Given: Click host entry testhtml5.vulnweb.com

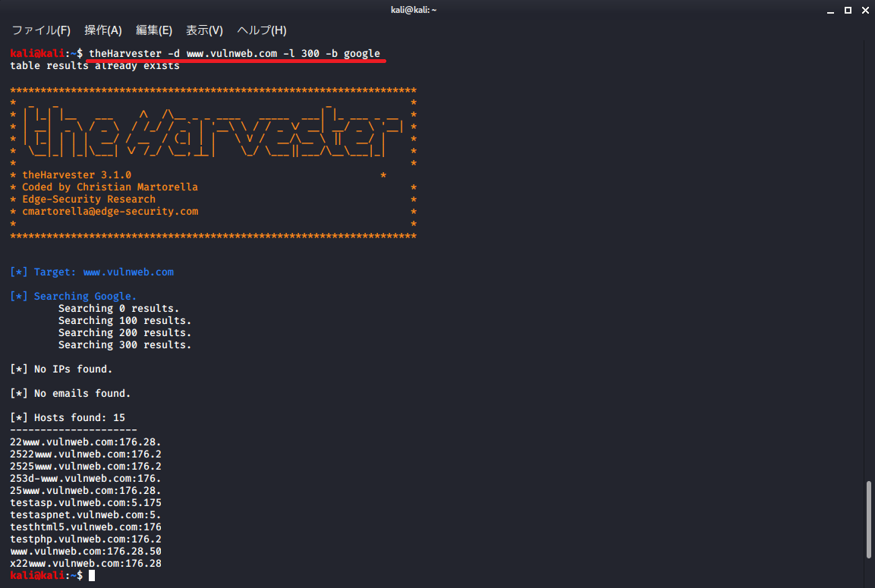Looking at the screenshot, I should coord(86,527).
